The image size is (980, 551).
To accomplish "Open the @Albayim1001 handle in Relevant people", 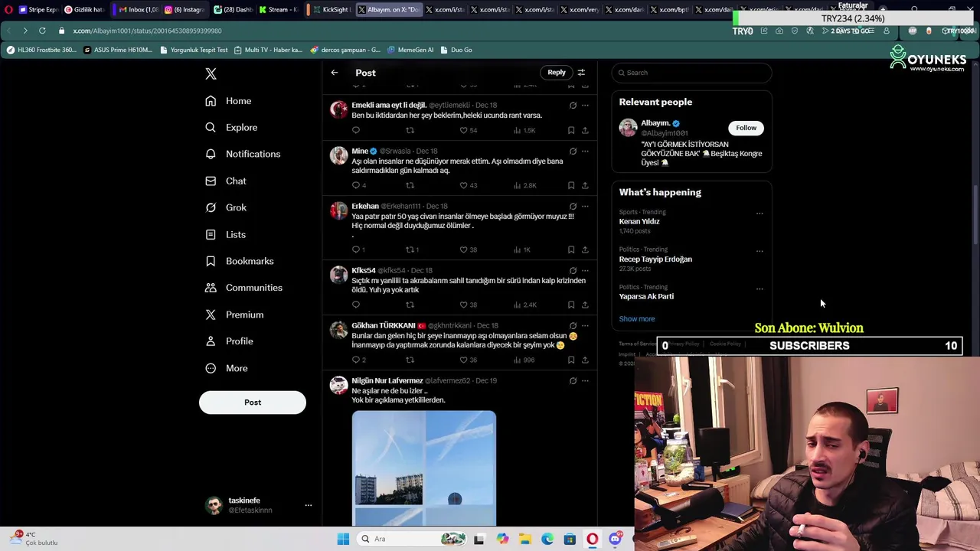I will point(665,133).
